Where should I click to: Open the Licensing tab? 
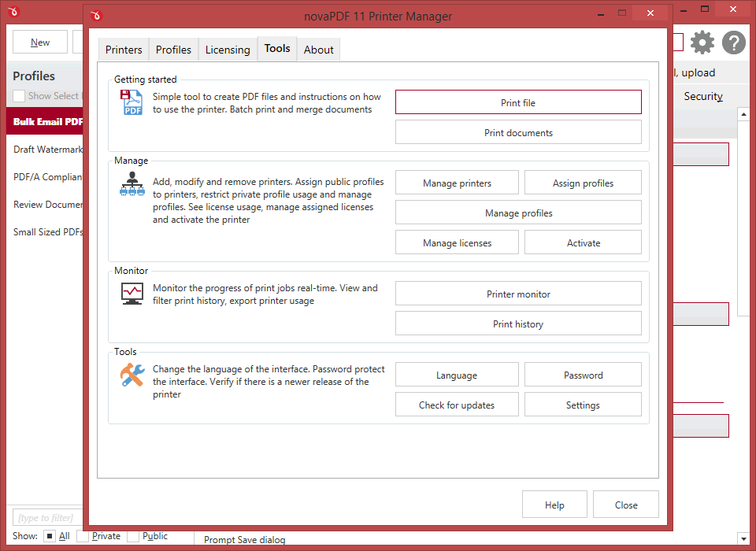coord(228,50)
